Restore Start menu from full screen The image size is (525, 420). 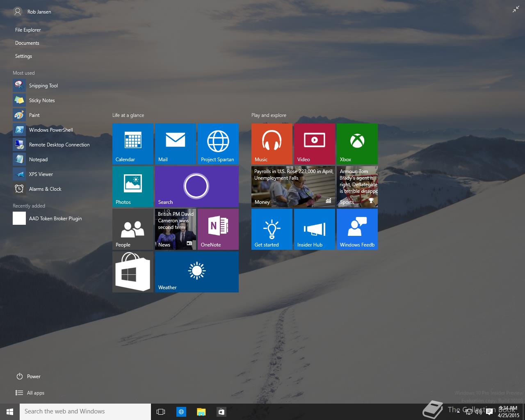(x=516, y=9)
